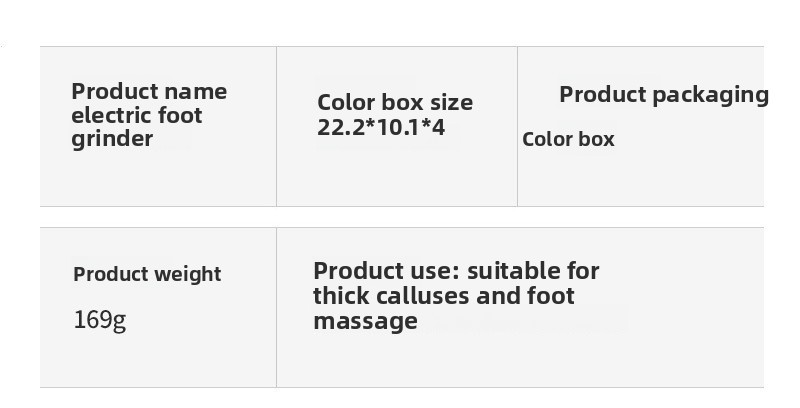Select the 169g weight value
Viewport: 800px width, 408px height.
(x=99, y=320)
